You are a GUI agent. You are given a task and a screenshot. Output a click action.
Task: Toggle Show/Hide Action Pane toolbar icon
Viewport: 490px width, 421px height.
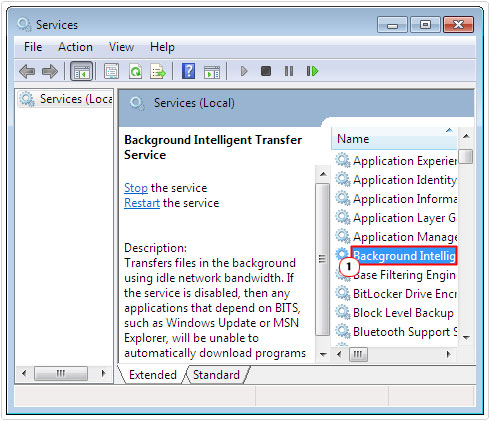tap(212, 72)
